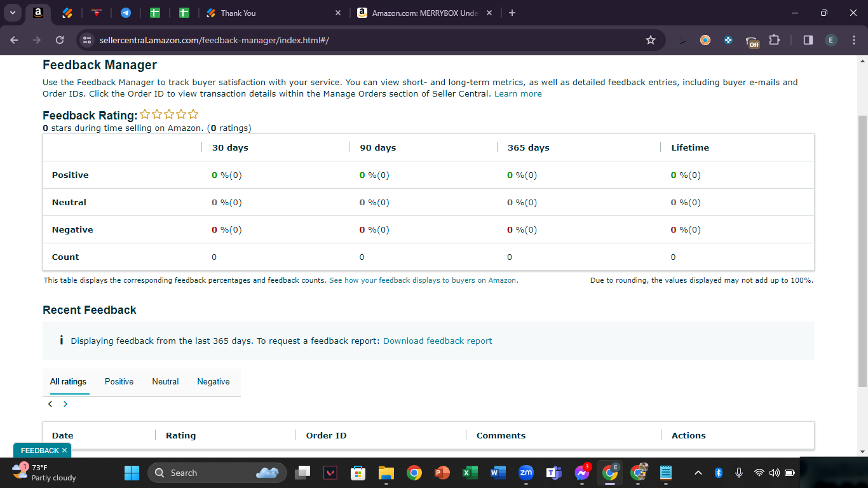Go to previous feedback page arrow
Viewport: 868px width, 488px height.
(x=50, y=404)
